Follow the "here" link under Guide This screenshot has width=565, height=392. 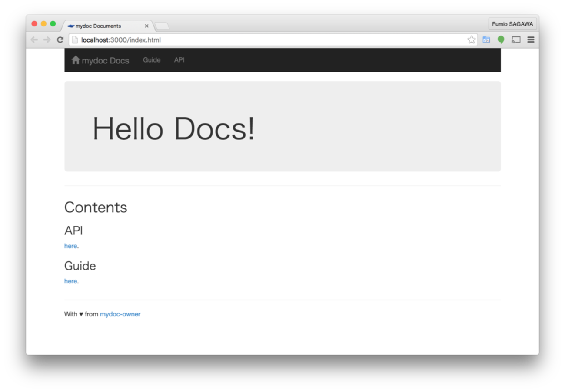click(70, 281)
